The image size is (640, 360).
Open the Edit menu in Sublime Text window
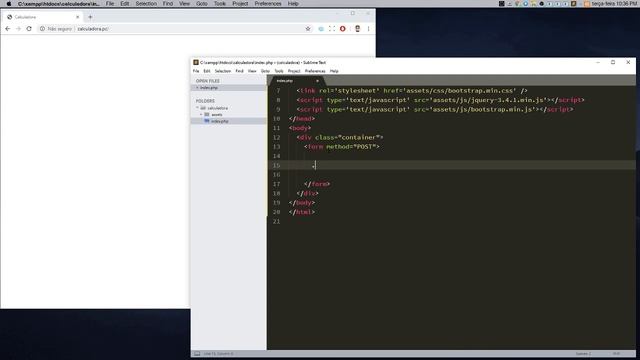pos(207,71)
